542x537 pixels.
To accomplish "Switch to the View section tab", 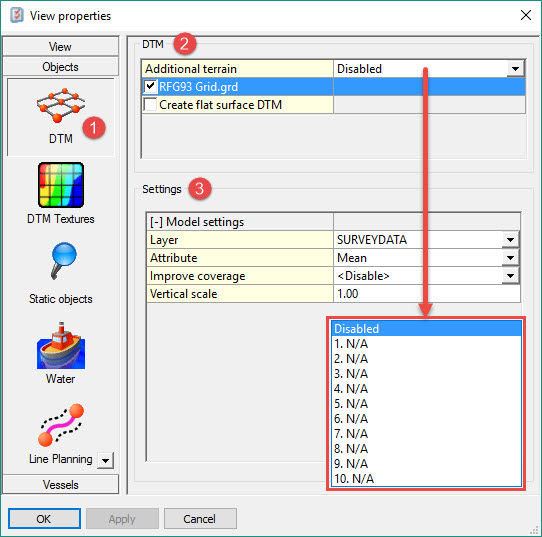I will (x=60, y=47).
